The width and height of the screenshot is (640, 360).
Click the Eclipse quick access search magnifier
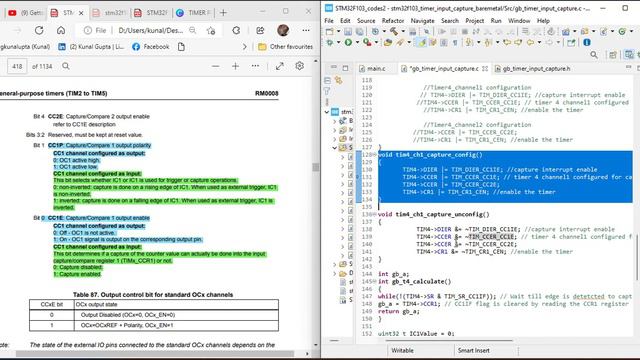coord(594,55)
